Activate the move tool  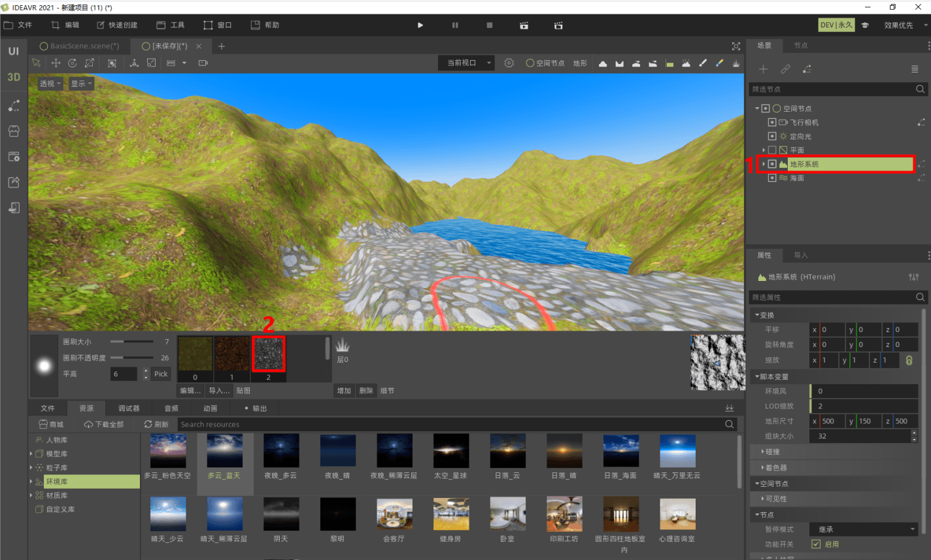pyautogui.click(x=56, y=63)
